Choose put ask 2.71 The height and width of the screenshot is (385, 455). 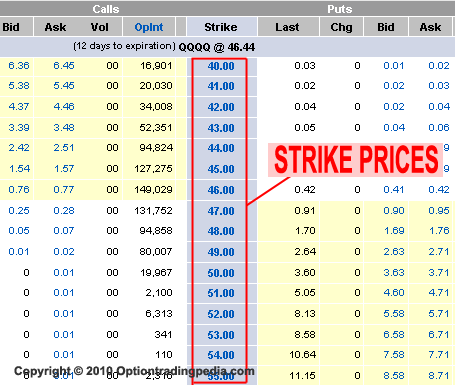click(439, 252)
